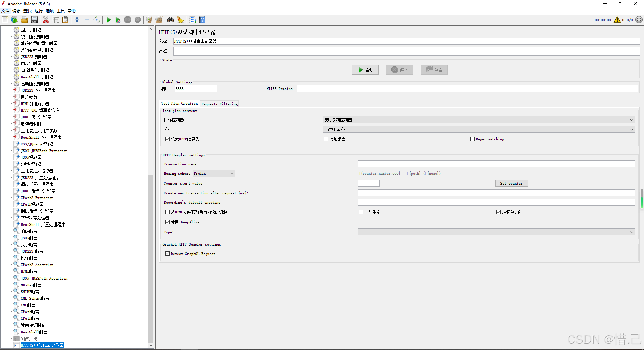Click the Transaction name field
Image resolution: width=644 pixels, height=350 pixels.
tap(496, 164)
